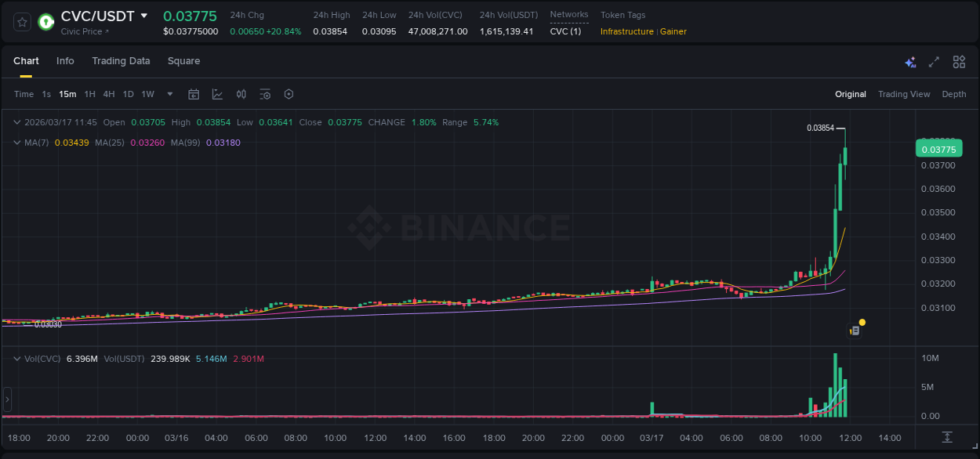Open the technical indicators icon
The width and height of the screenshot is (980, 459).
[216, 94]
